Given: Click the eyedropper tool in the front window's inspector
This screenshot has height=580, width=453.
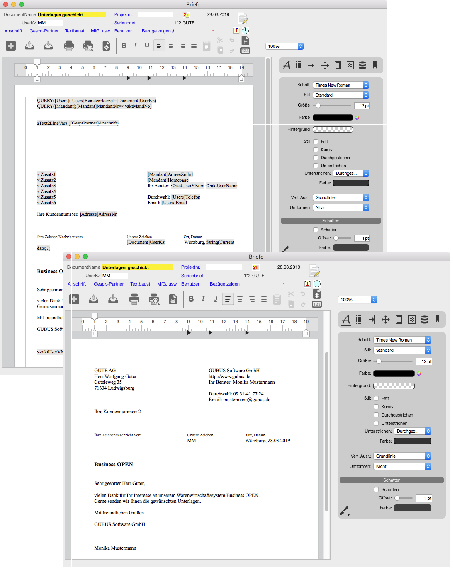Looking at the screenshot, I should point(345,511).
